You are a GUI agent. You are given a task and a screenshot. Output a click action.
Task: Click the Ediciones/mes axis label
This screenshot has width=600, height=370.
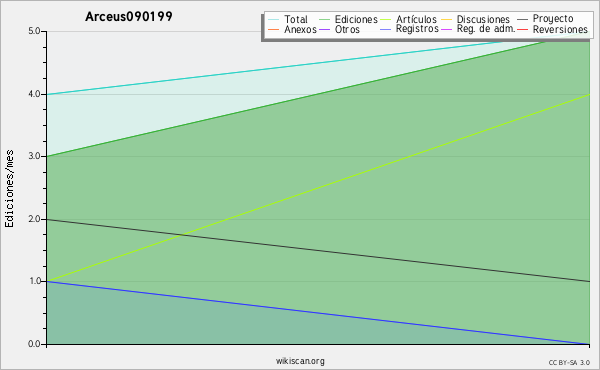[x=9, y=188]
